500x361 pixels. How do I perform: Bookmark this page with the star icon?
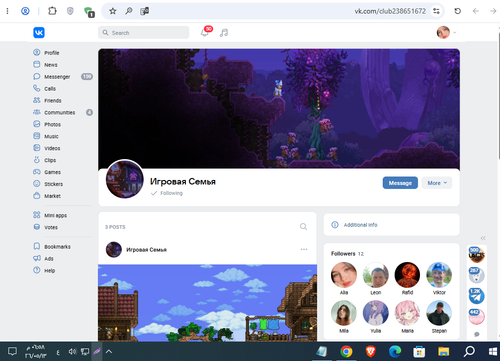(x=113, y=11)
